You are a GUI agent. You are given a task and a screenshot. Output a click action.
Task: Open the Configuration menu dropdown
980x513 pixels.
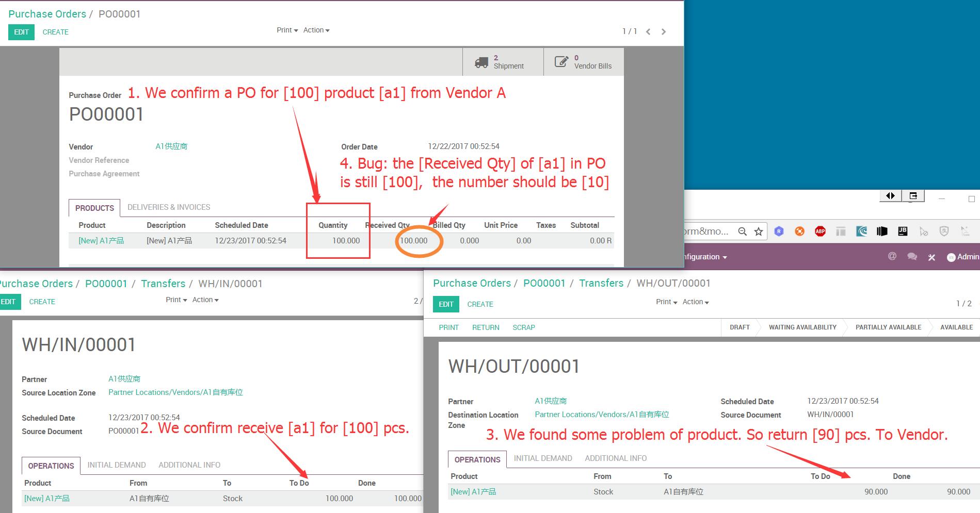(705, 257)
